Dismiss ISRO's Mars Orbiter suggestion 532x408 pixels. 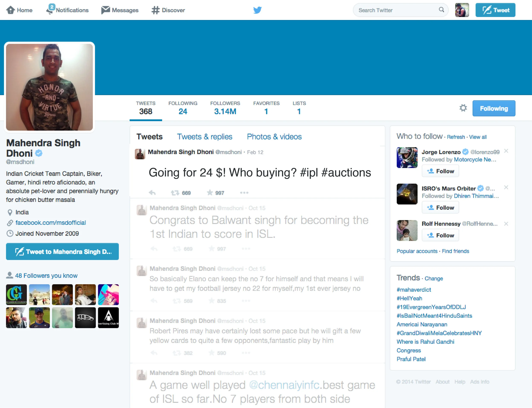click(x=506, y=187)
